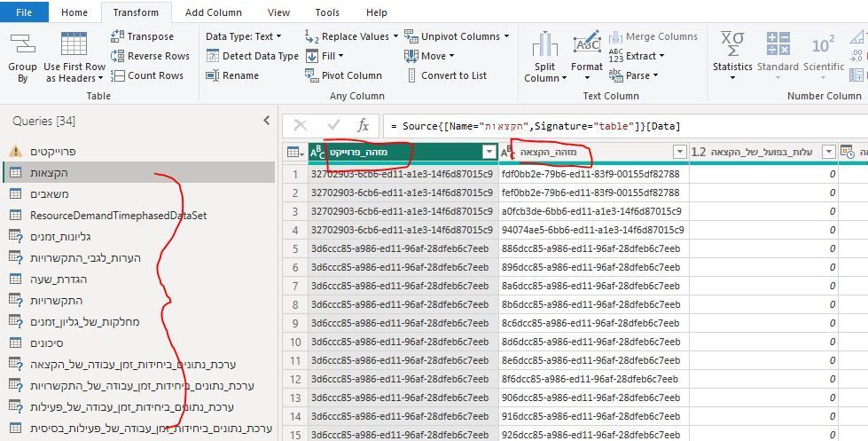Open filter dropdown for מזהה_פרוייקט column

click(489, 152)
